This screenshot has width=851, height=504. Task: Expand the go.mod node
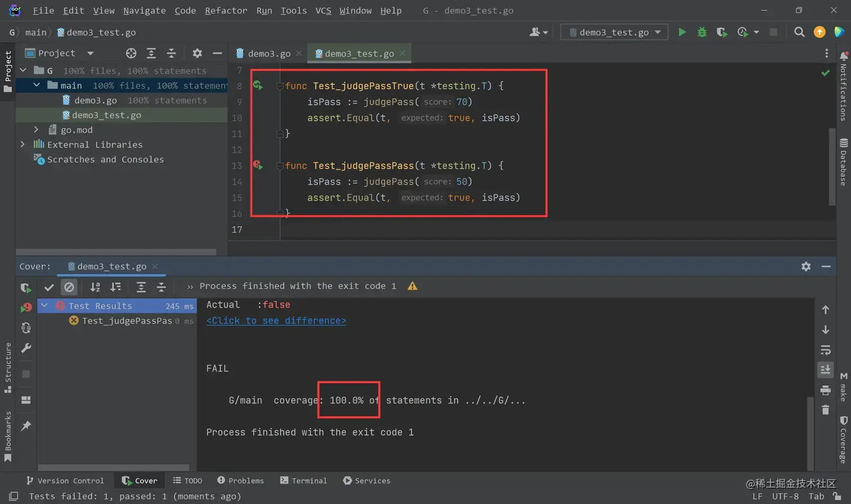[x=37, y=129]
